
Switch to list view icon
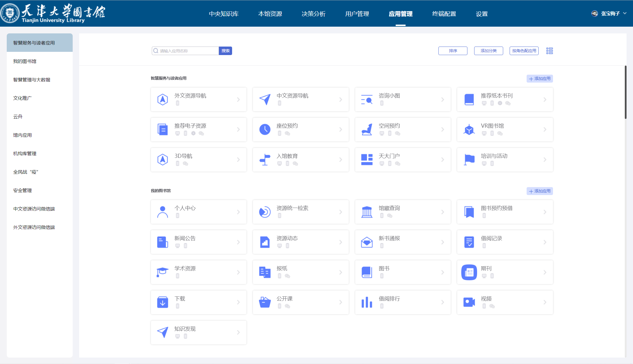tap(549, 51)
